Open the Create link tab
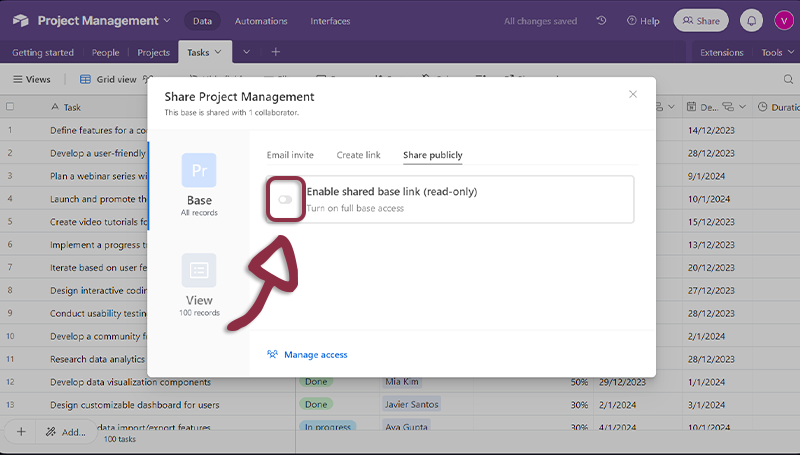The height and width of the screenshot is (456, 800). [358, 155]
